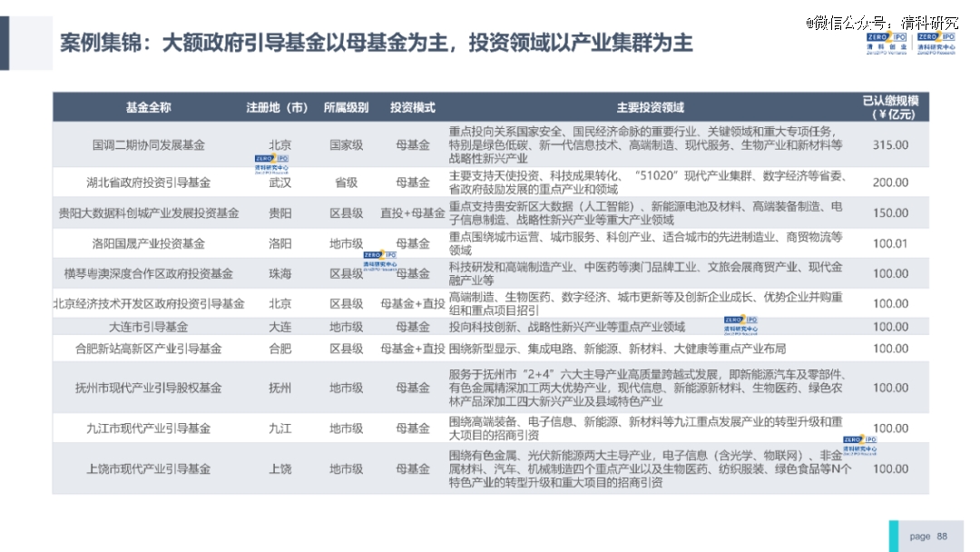
Task: Click the amount 100.01
Action: [x=891, y=244]
